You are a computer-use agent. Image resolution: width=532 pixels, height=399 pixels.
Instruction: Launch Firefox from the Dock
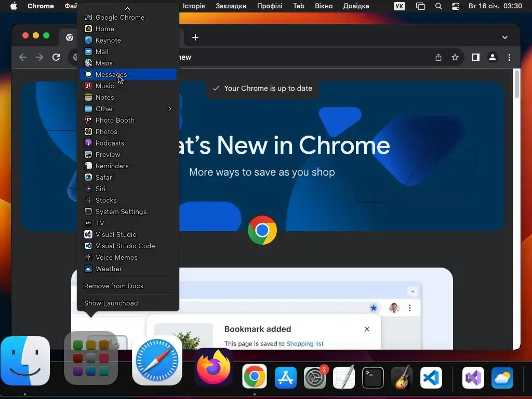point(214,367)
